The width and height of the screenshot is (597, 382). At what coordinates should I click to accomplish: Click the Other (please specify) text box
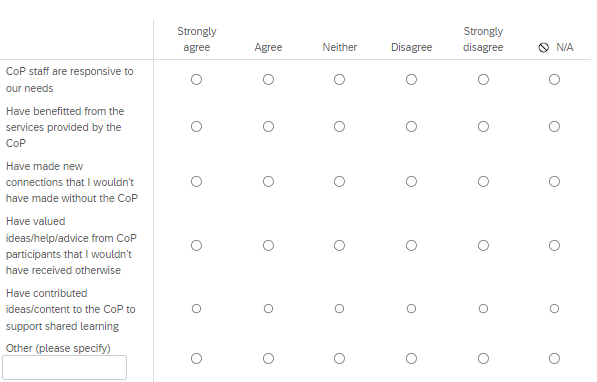tap(64, 368)
